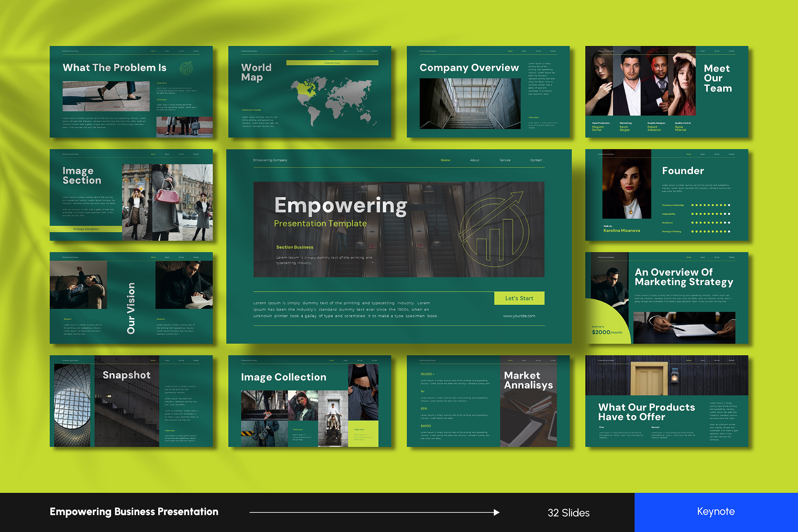Click the blue Keynote label

(x=716, y=512)
